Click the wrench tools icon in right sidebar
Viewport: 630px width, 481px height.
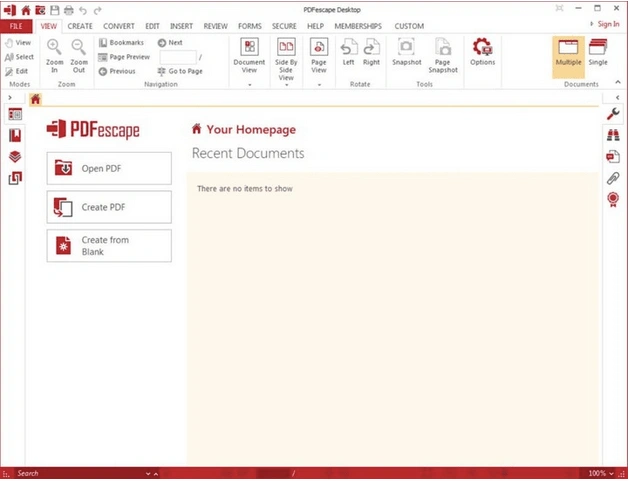click(x=613, y=115)
